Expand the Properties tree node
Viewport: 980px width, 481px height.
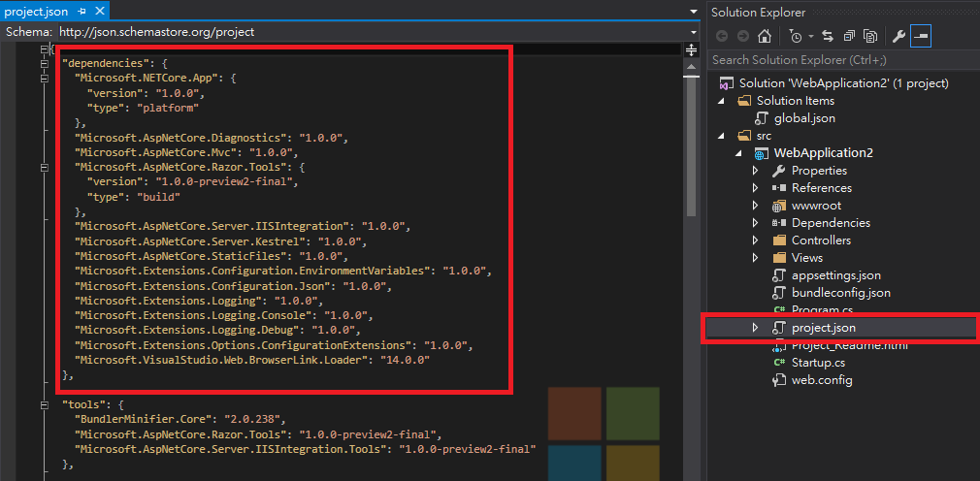(756, 171)
